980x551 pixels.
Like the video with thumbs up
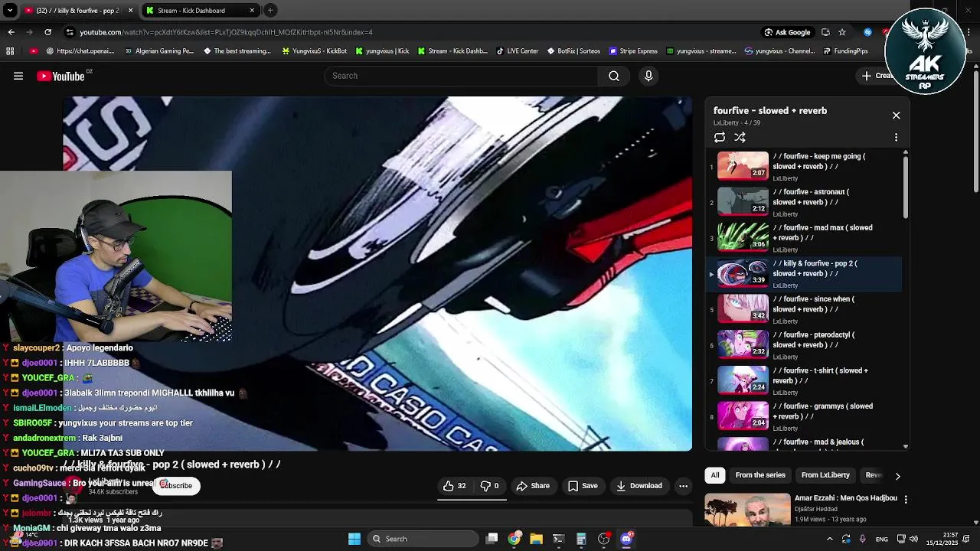point(455,486)
